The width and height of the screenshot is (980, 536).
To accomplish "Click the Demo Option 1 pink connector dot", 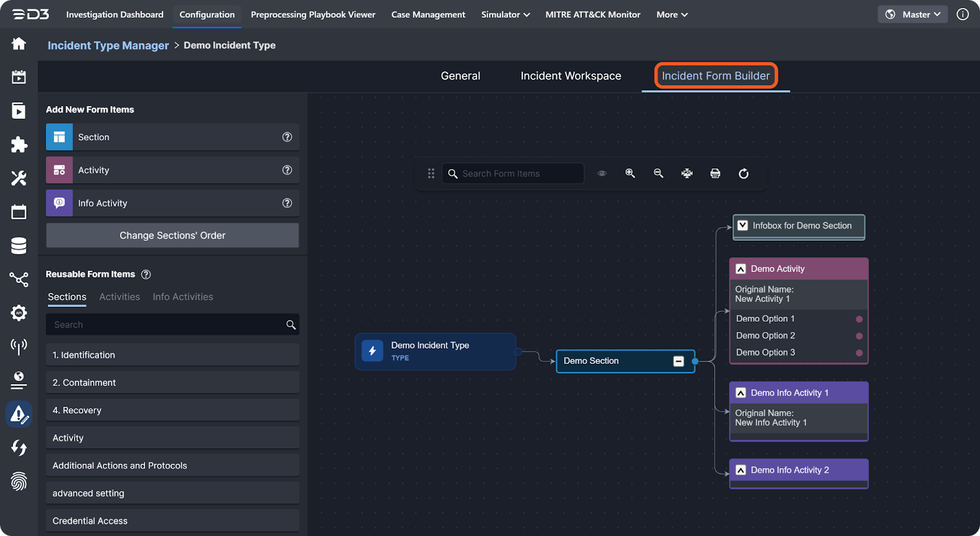I will (859, 319).
